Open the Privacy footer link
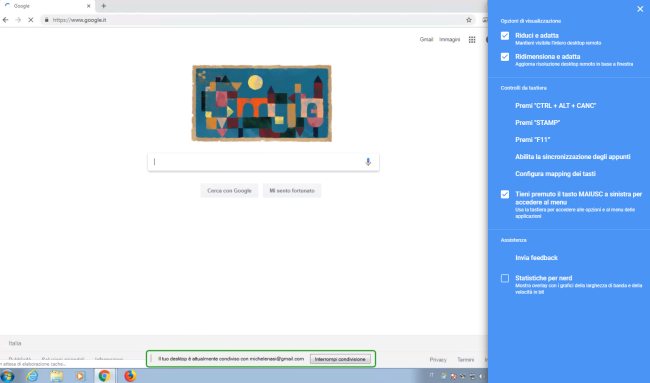 [438, 359]
